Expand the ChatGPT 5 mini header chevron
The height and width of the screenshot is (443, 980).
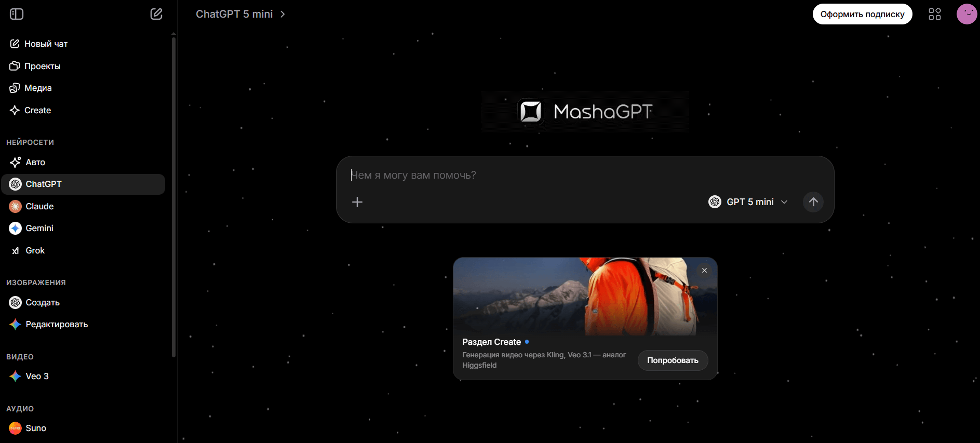tap(283, 14)
